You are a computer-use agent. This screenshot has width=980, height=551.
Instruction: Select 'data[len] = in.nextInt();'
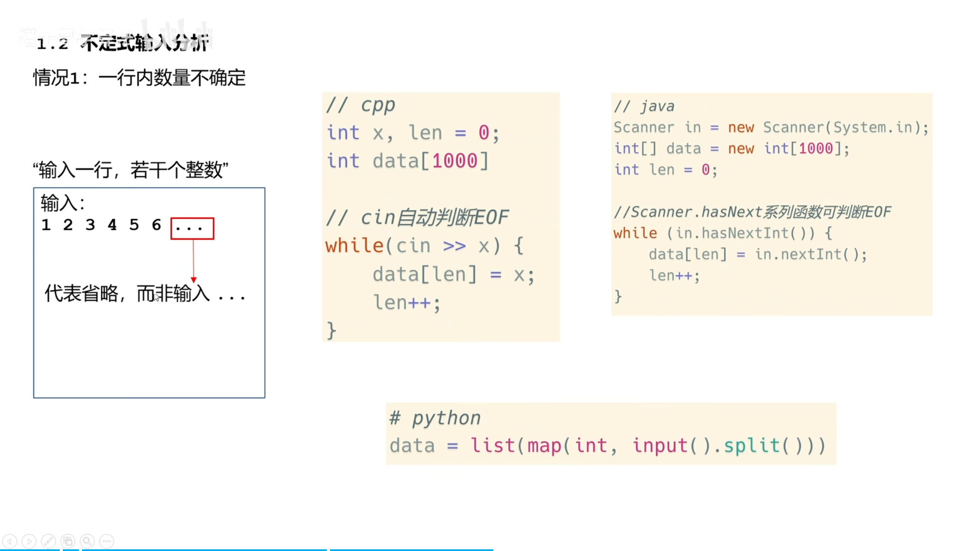pyautogui.click(x=758, y=255)
